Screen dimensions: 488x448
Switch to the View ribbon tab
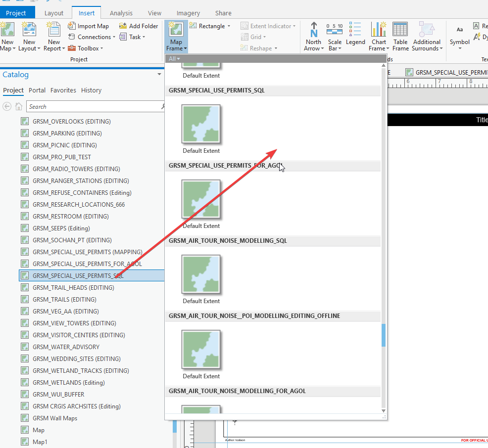(155, 13)
